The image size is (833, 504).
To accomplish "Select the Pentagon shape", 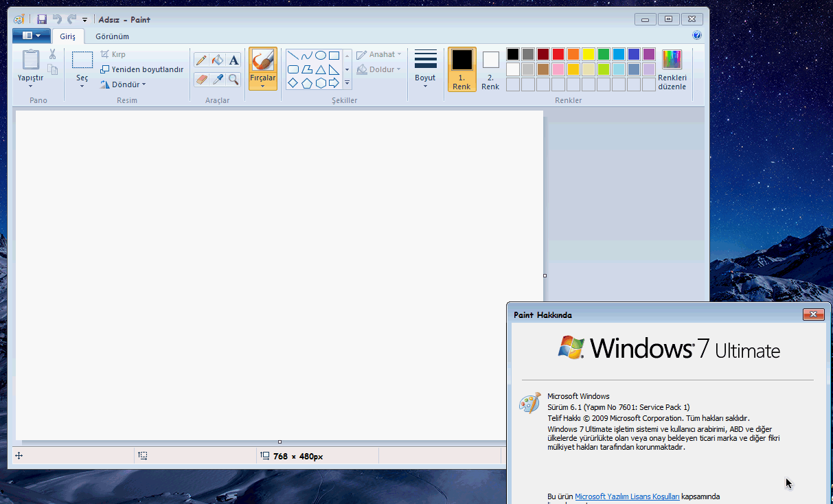I will tap(307, 83).
